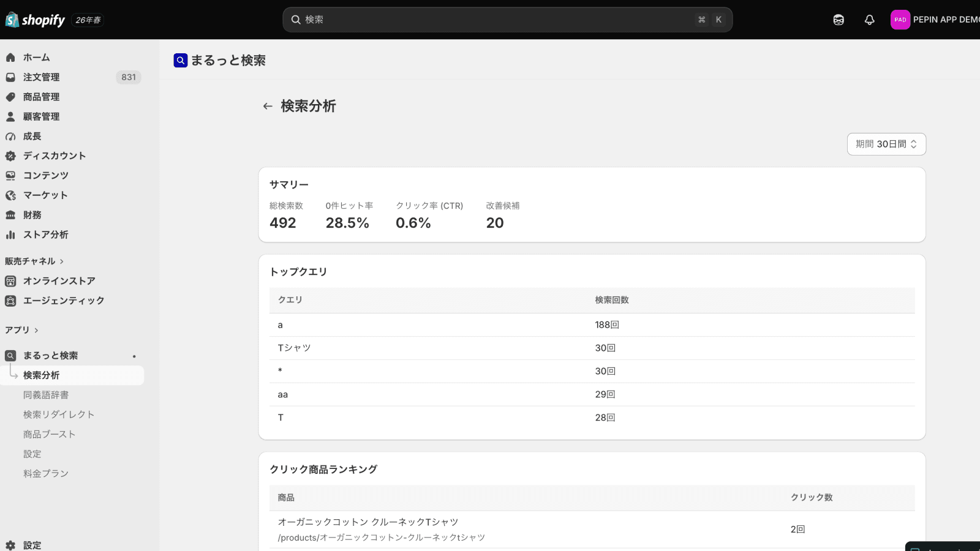Screen dimensions: 980x551
Task: Click the 検索回数 column header
Action: [x=612, y=300]
